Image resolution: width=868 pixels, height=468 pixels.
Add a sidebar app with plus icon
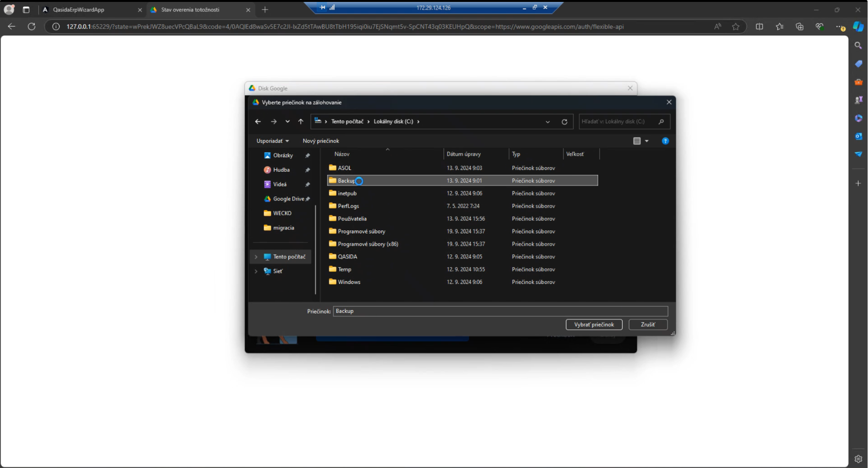858,183
